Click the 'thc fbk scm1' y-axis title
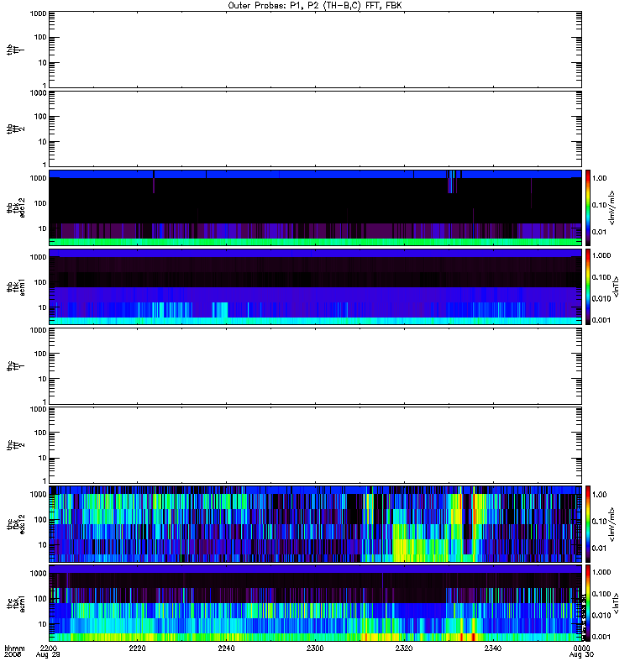Viewport: 630px width, 672px height. (x=16, y=603)
